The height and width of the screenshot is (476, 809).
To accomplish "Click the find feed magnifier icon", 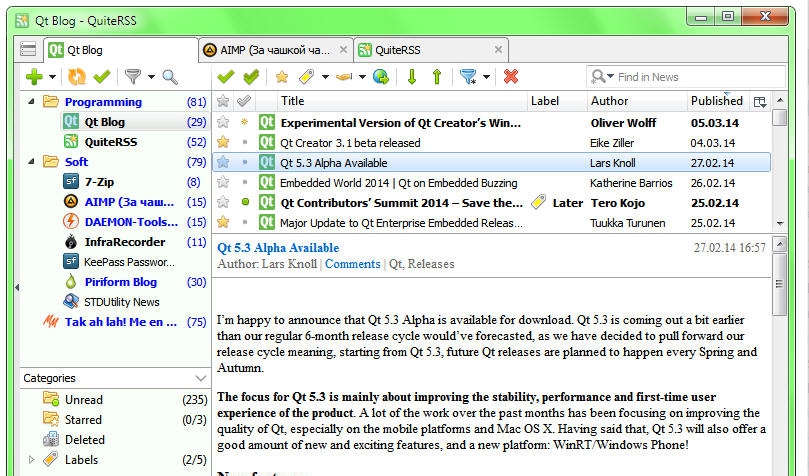I will point(170,77).
